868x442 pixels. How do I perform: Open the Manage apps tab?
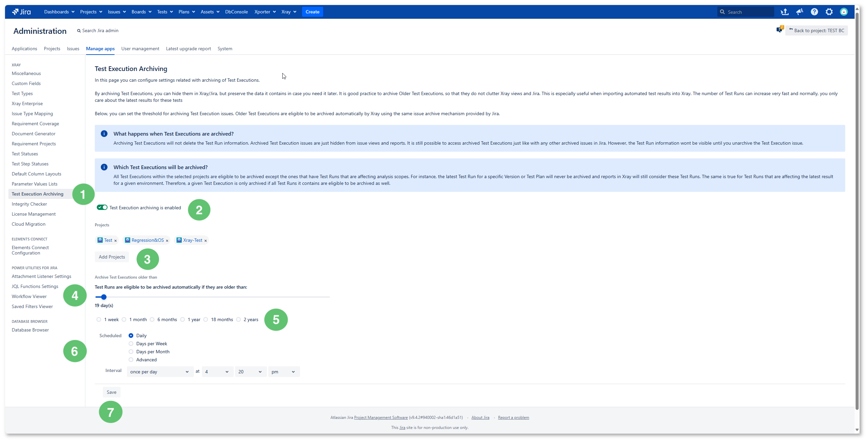(100, 49)
